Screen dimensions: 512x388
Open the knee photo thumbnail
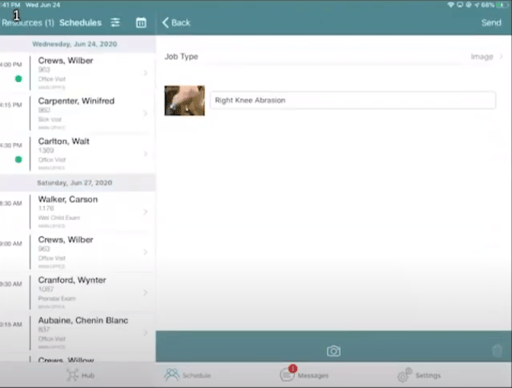(x=185, y=101)
